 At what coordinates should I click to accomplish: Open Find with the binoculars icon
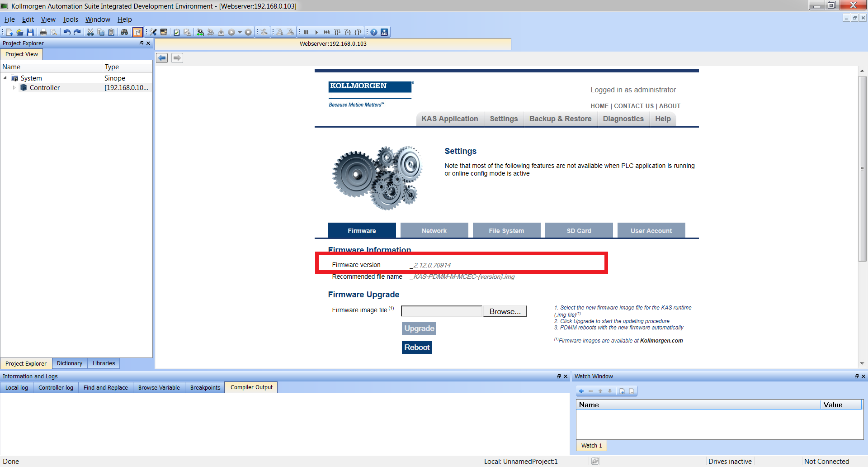(x=124, y=32)
